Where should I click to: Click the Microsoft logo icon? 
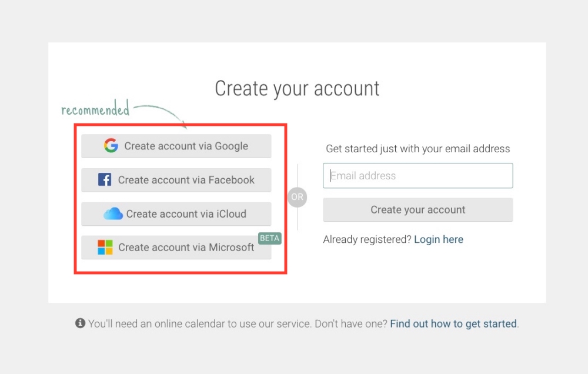coord(105,247)
